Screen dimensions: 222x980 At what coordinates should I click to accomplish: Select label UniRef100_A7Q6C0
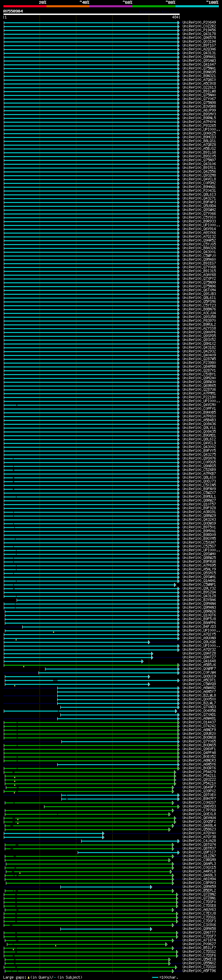click(199, 80)
